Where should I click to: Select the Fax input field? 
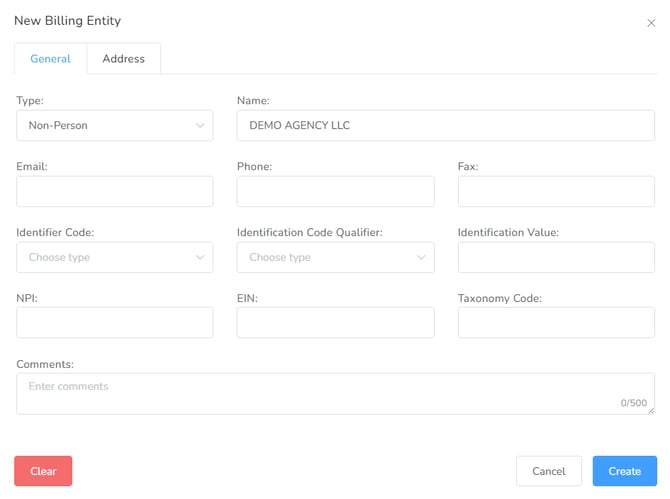[x=556, y=191]
